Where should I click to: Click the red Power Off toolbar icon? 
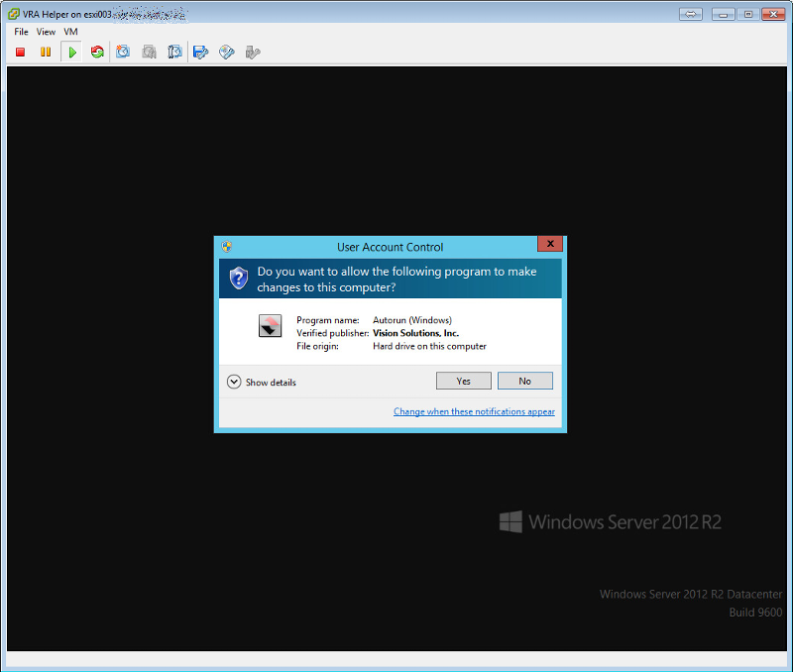click(20, 53)
